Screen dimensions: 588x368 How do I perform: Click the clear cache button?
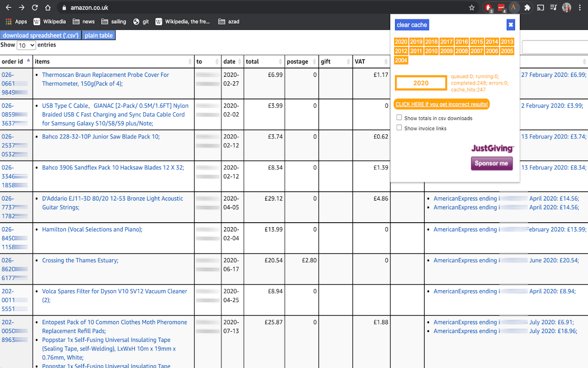click(x=412, y=24)
